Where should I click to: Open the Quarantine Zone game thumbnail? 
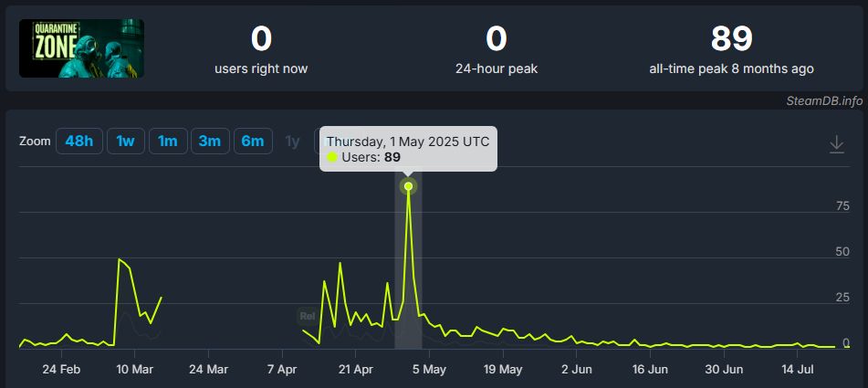[81, 48]
